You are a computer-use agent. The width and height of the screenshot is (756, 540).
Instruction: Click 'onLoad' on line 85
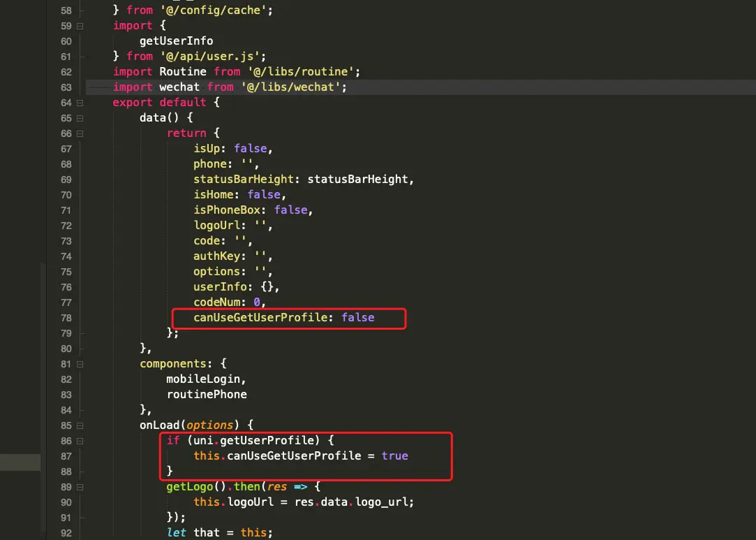tap(159, 425)
